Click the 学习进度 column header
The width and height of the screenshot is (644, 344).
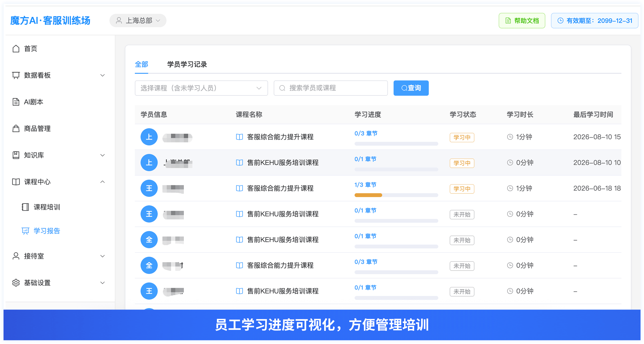[368, 115]
